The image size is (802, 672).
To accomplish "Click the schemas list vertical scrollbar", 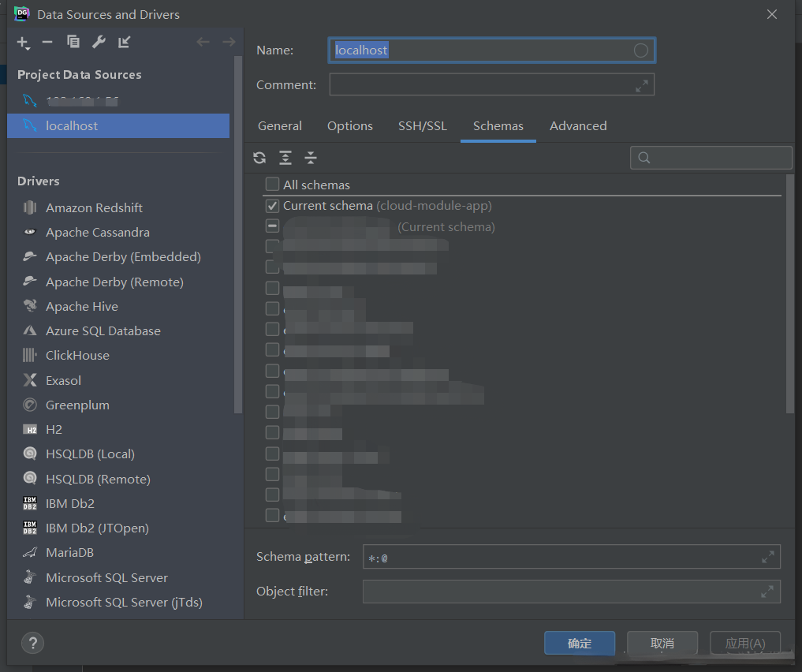I will click(789, 294).
